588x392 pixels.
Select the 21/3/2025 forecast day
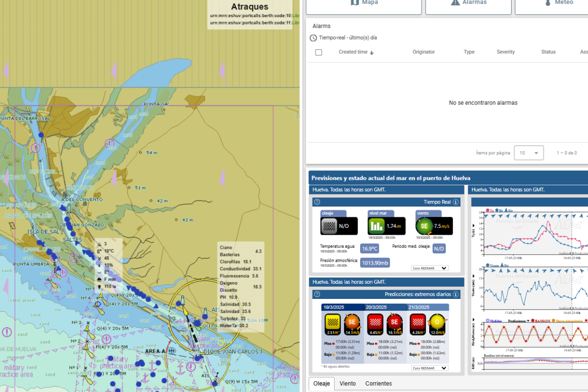point(428,307)
